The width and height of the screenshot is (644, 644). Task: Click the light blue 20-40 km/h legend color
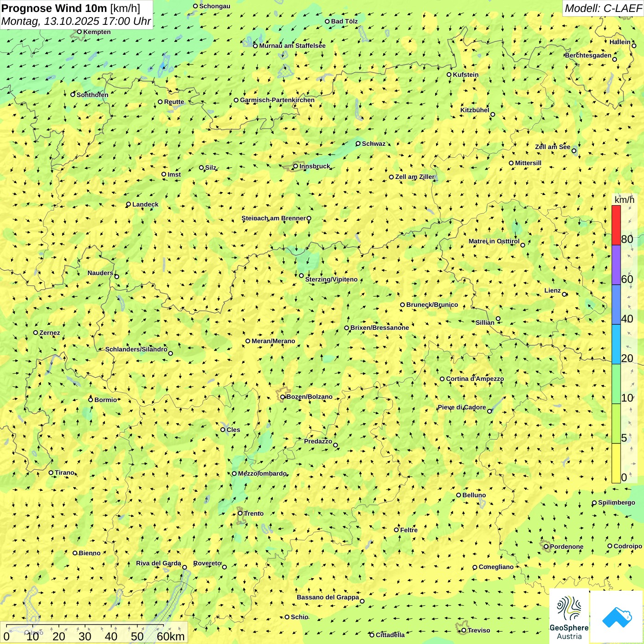(x=616, y=345)
